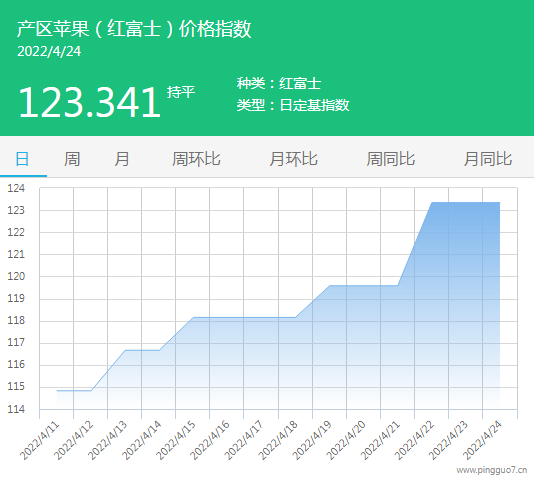
Task: Click the 2022/4/11 x-axis date label
Action: [40, 440]
